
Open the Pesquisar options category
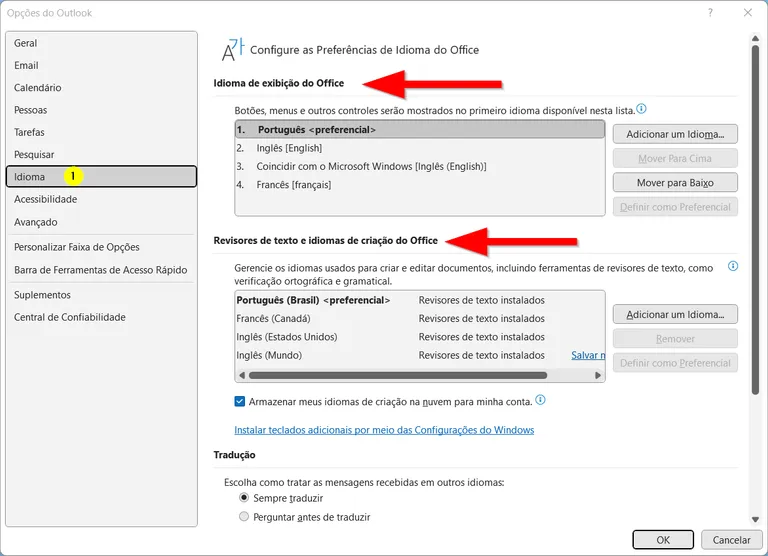tap(101, 154)
